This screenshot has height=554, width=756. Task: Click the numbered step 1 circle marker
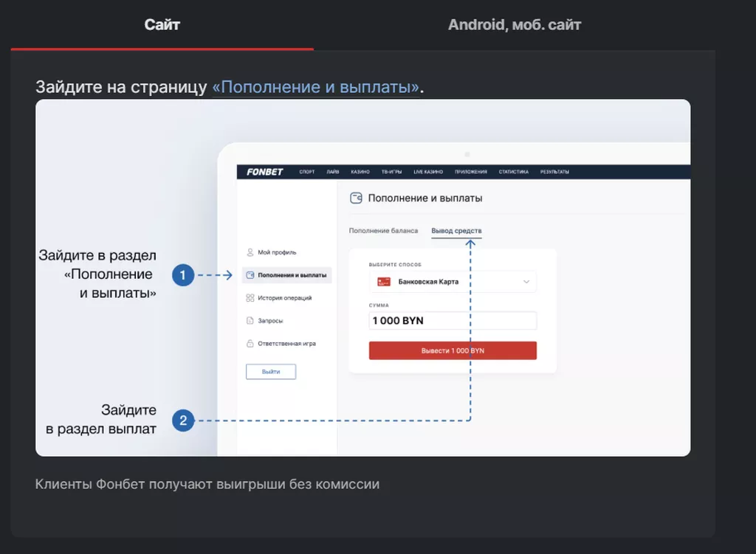[x=182, y=275]
